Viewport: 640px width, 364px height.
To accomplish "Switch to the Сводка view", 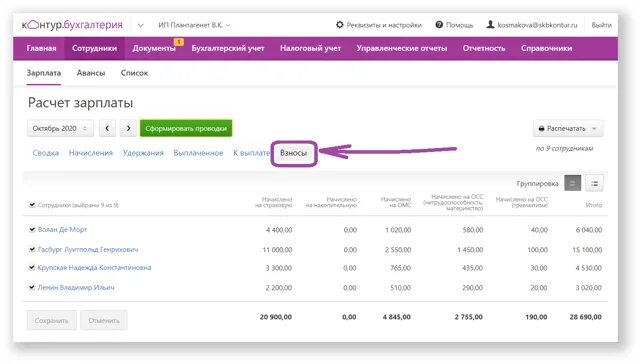I will pos(46,153).
